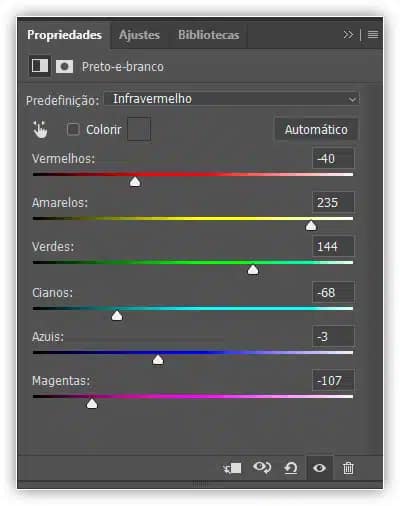Click the Automático button

click(x=316, y=130)
